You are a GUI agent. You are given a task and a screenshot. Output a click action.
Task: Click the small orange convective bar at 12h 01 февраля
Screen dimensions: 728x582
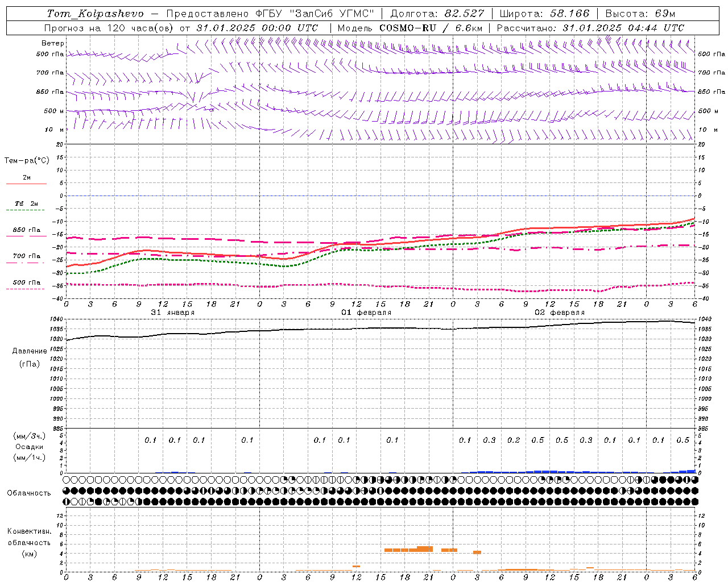point(356,566)
